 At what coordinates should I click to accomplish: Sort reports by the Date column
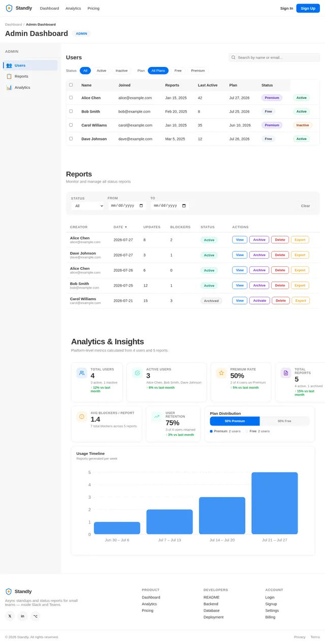point(120,227)
